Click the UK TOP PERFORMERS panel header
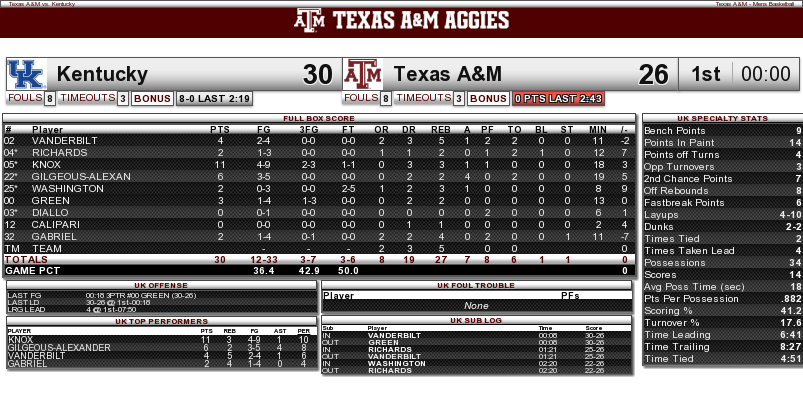 click(161, 321)
